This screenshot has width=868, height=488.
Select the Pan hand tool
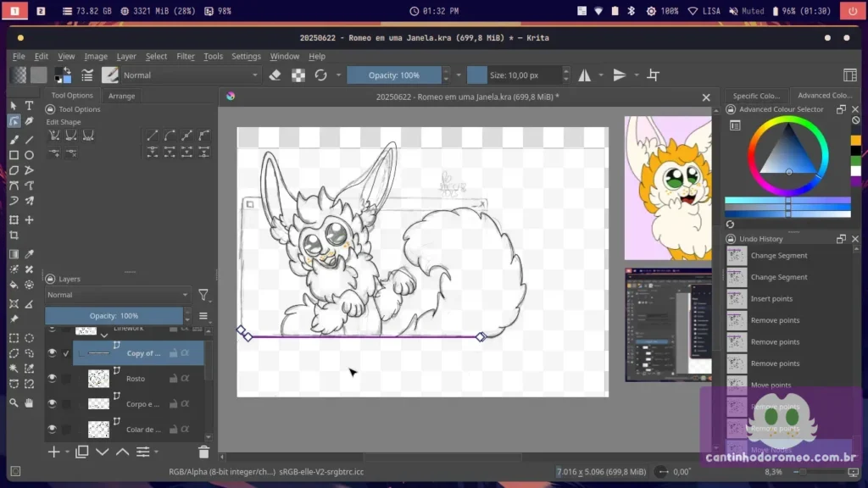click(x=30, y=403)
